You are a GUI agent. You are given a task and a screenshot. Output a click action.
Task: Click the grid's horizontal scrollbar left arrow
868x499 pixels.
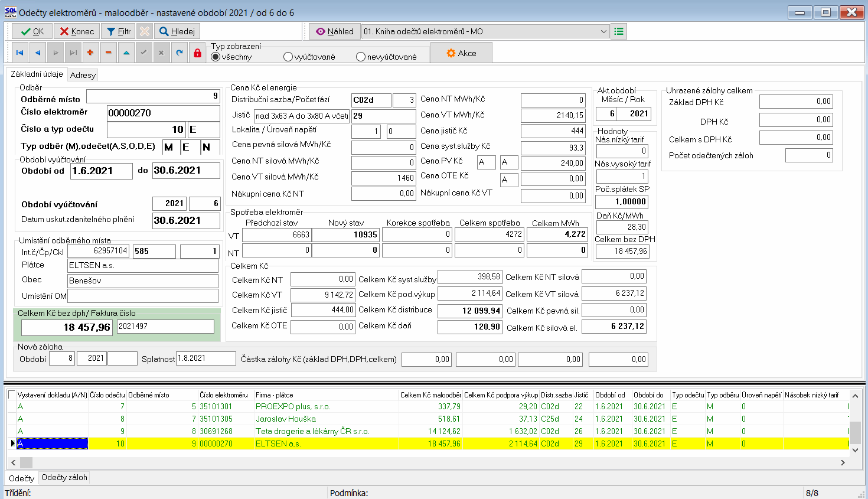pyautogui.click(x=14, y=462)
